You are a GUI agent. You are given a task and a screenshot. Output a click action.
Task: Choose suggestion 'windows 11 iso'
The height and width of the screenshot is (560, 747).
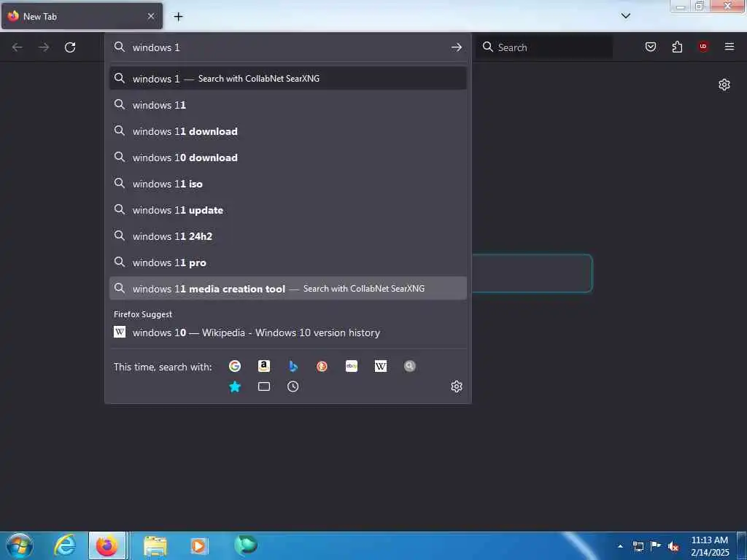tap(287, 183)
